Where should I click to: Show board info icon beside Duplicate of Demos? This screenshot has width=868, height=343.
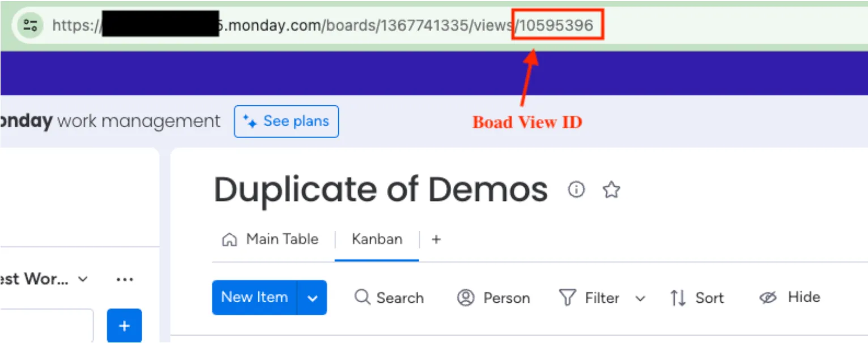point(576,190)
